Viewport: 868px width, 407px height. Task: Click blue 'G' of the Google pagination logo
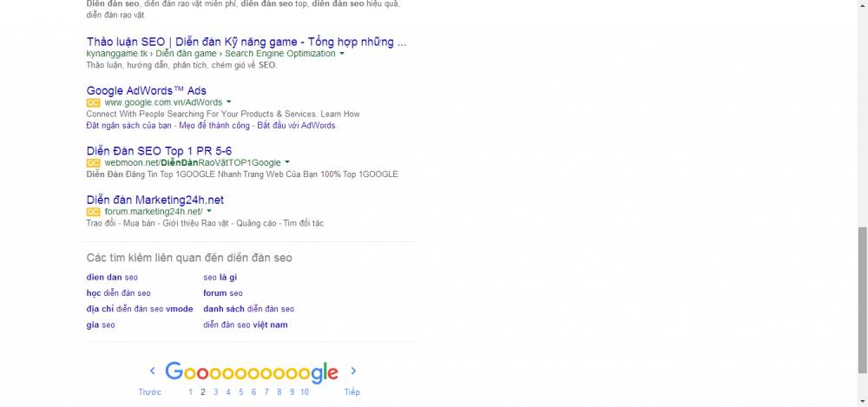pos(174,371)
